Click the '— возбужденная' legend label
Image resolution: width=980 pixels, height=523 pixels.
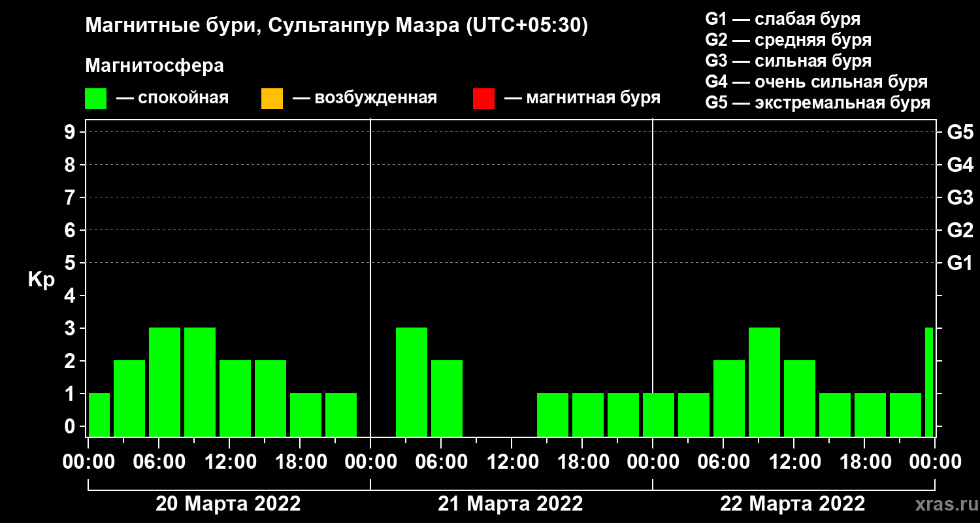(365, 98)
